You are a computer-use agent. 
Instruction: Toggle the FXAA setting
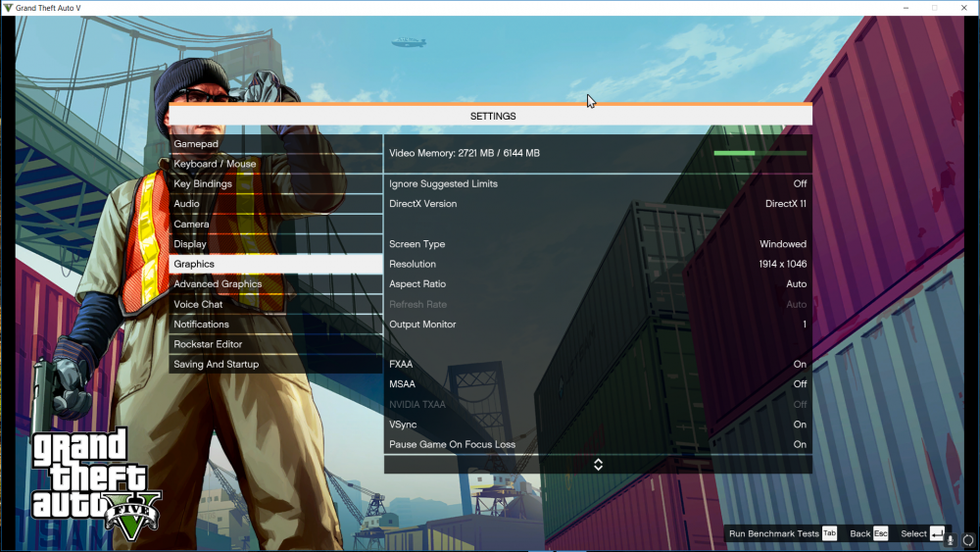598,364
